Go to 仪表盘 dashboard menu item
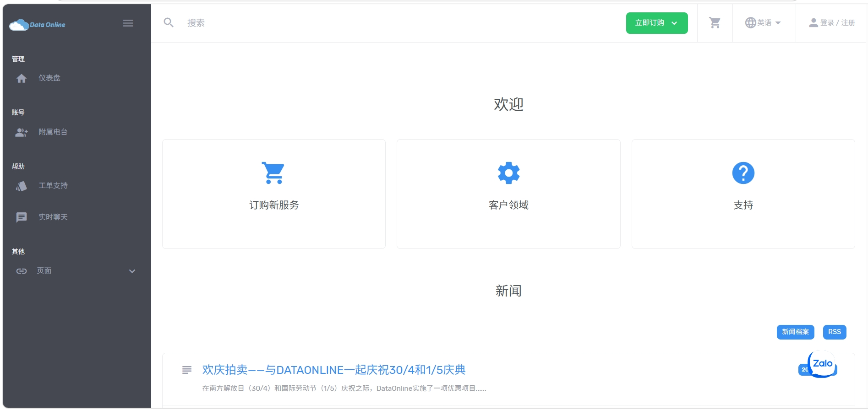Viewport: 868px width, 410px height. pos(49,78)
